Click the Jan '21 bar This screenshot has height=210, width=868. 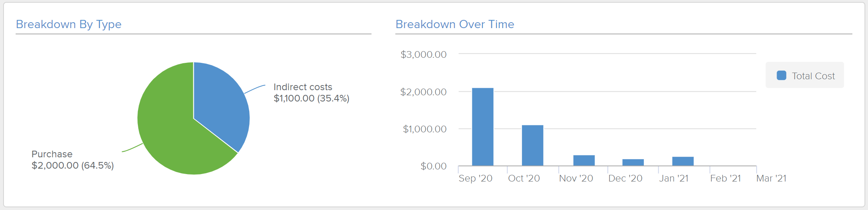(x=683, y=161)
